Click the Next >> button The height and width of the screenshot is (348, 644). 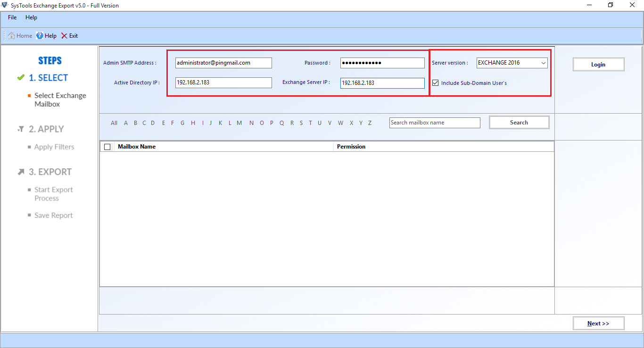598,323
